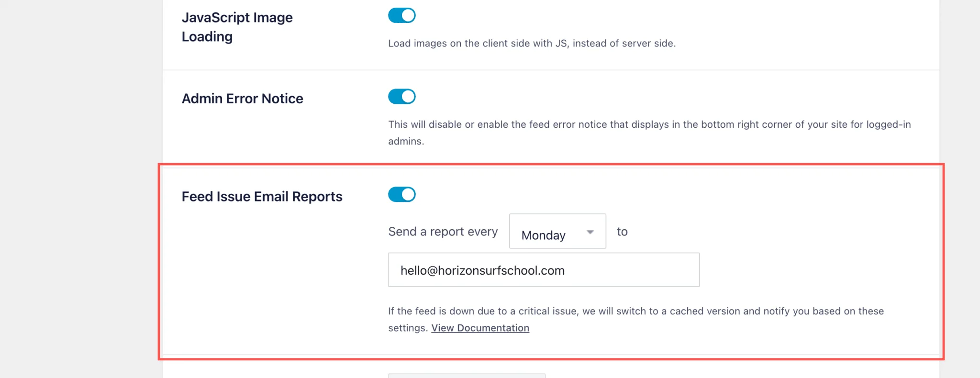Click the 'If the feed is down' description

(x=636, y=319)
